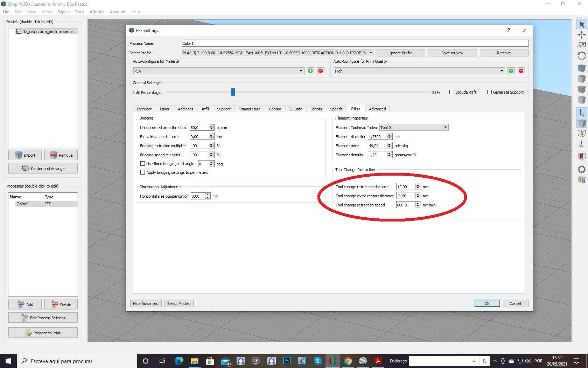The height and width of the screenshot is (368, 588).
Task: Open Microsoft Edge from the taskbar
Action: (179, 361)
